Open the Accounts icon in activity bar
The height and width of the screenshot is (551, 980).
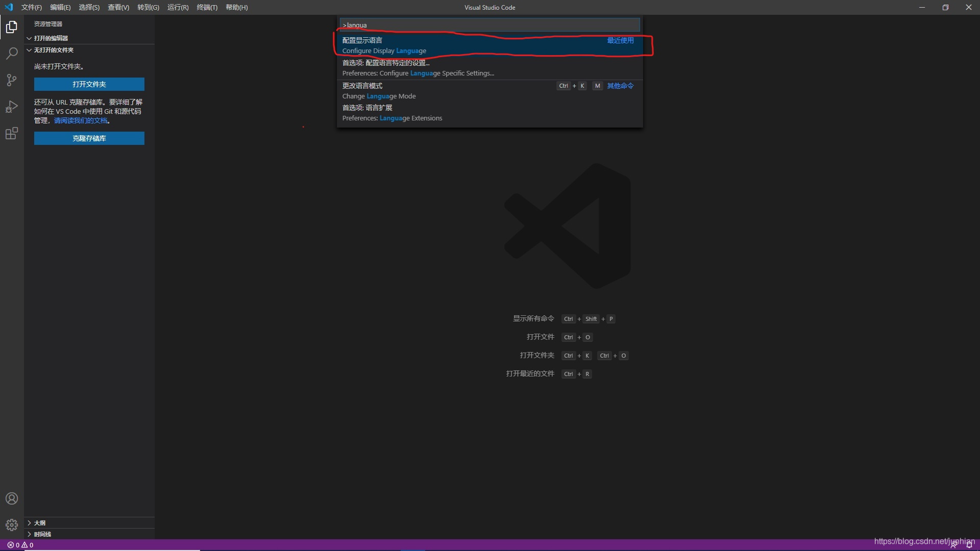coord(12,498)
